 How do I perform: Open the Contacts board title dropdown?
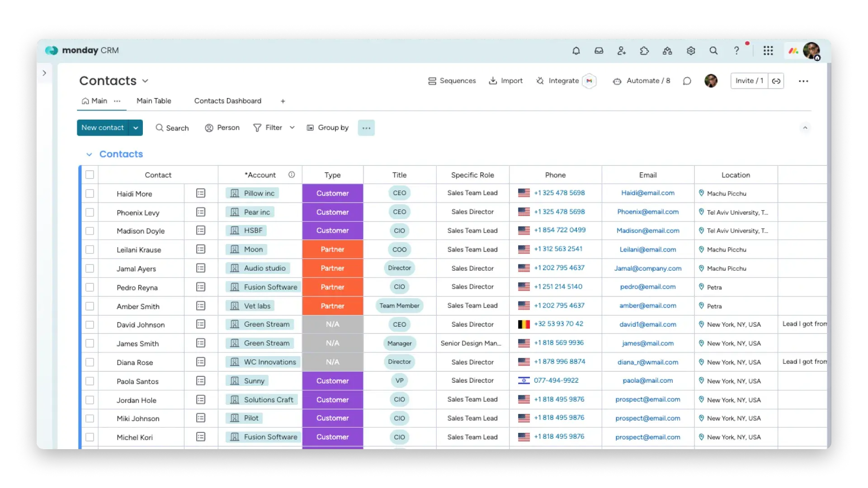(x=145, y=81)
